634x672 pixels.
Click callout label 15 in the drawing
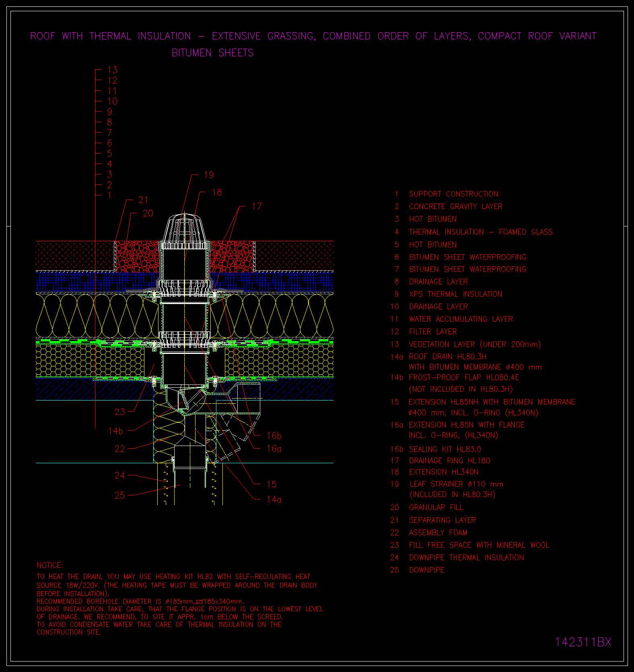tap(272, 484)
